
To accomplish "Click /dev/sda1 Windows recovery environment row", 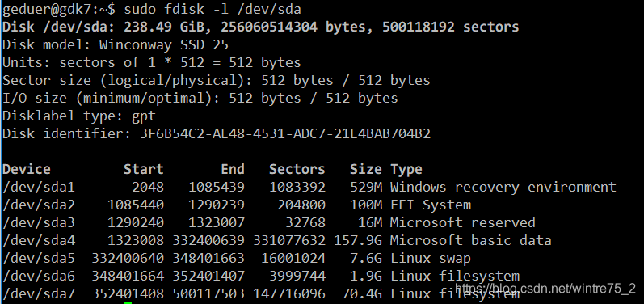I will [x=309, y=188].
